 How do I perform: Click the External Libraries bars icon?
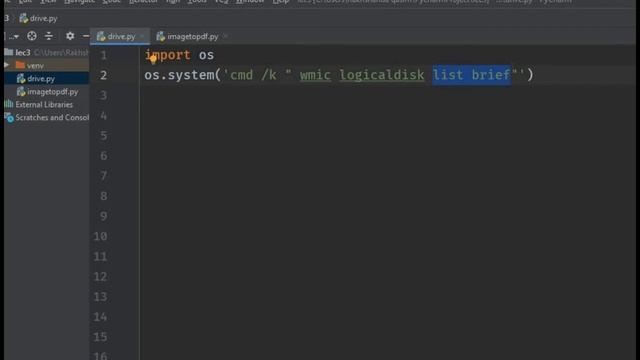[9, 104]
